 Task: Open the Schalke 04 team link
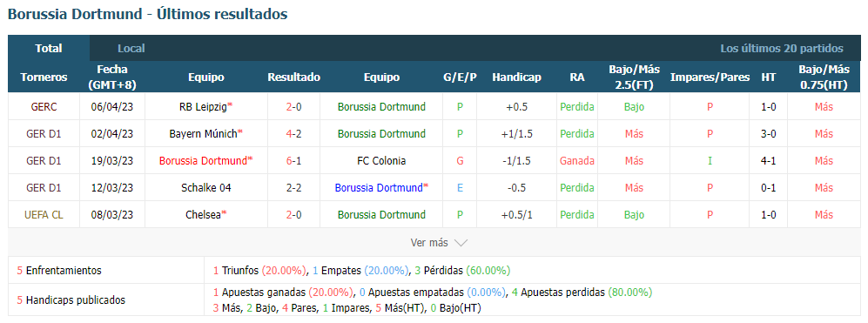206,188
